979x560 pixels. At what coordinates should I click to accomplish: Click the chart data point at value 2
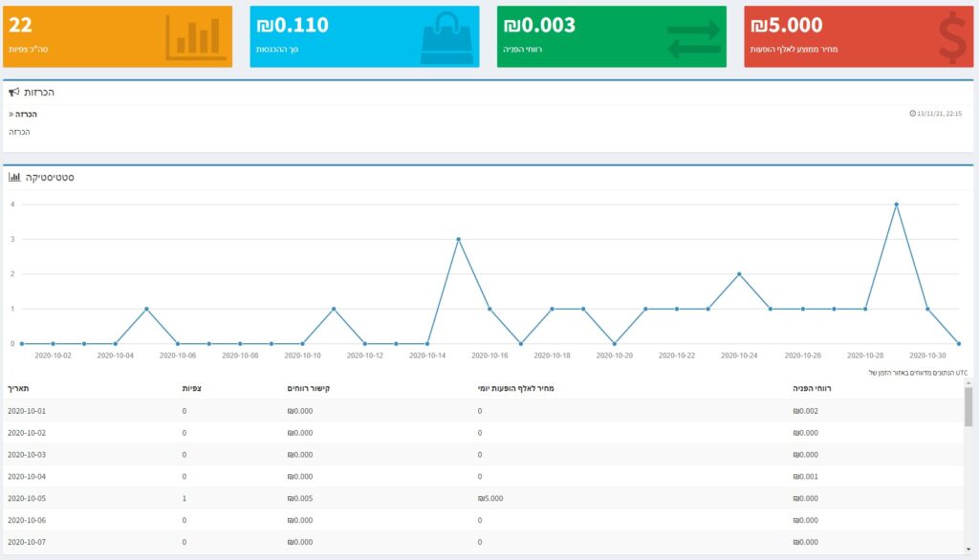pyautogui.click(x=739, y=274)
